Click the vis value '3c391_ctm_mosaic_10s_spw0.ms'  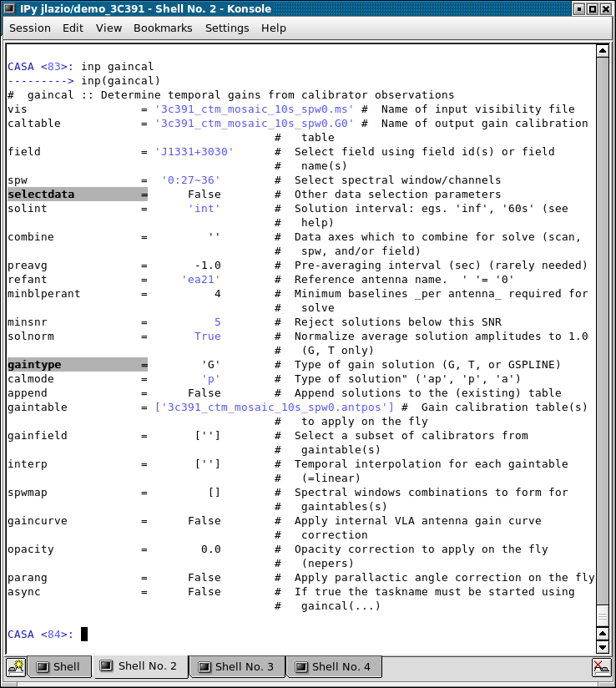(x=255, y=109)
